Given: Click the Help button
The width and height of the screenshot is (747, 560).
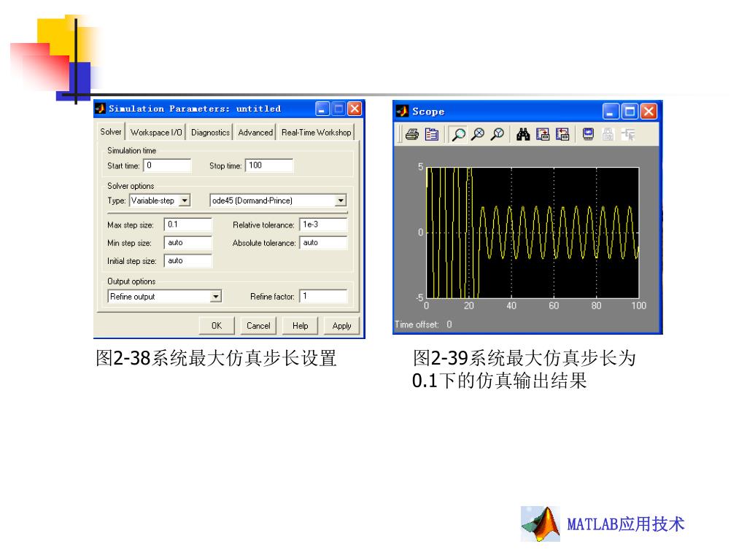Looking at the screenshot, I should 300,326.
